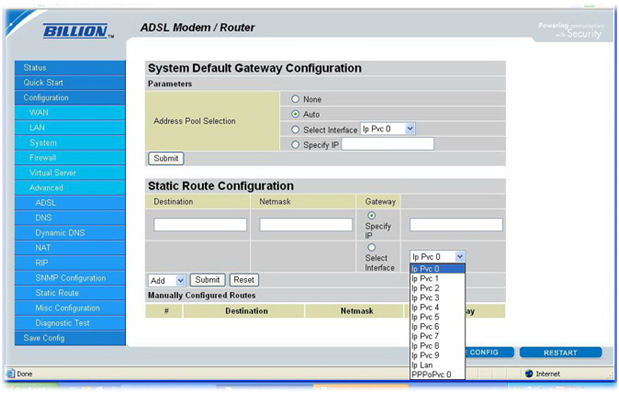619x394 pixels.
Task: Choose Select Interface radio in Static Route
Action: 371,248
